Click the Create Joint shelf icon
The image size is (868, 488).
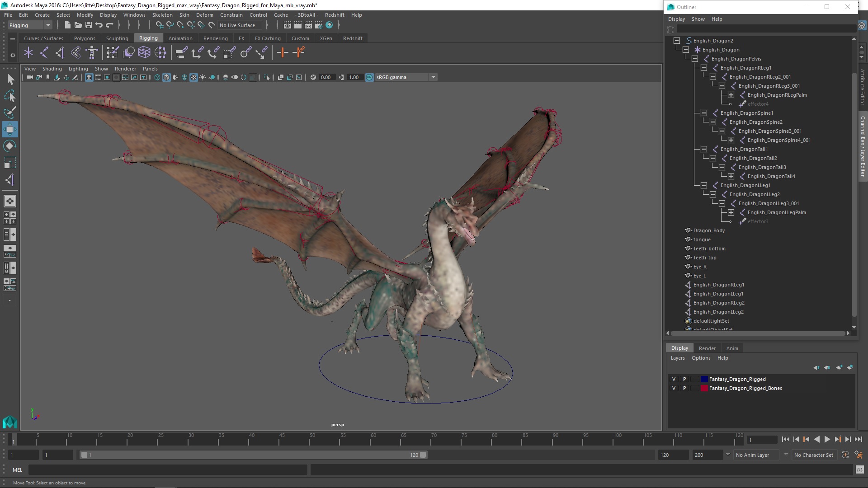(44, 53)
